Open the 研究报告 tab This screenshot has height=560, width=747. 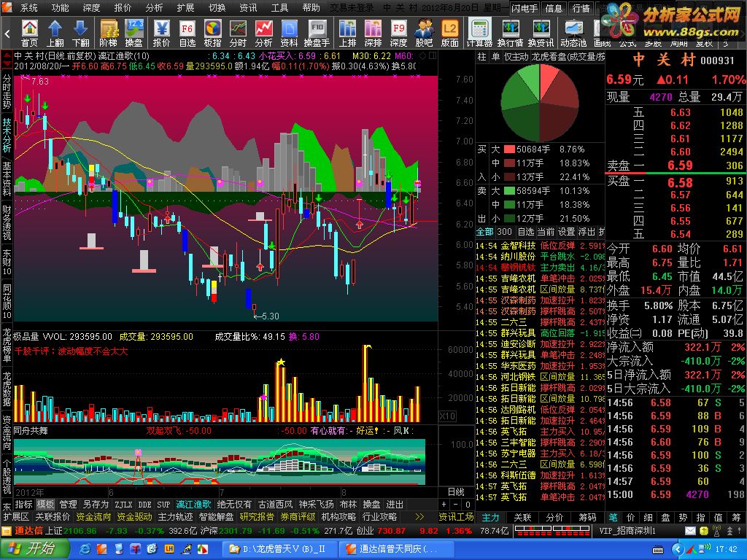click(x=258, y=517)
